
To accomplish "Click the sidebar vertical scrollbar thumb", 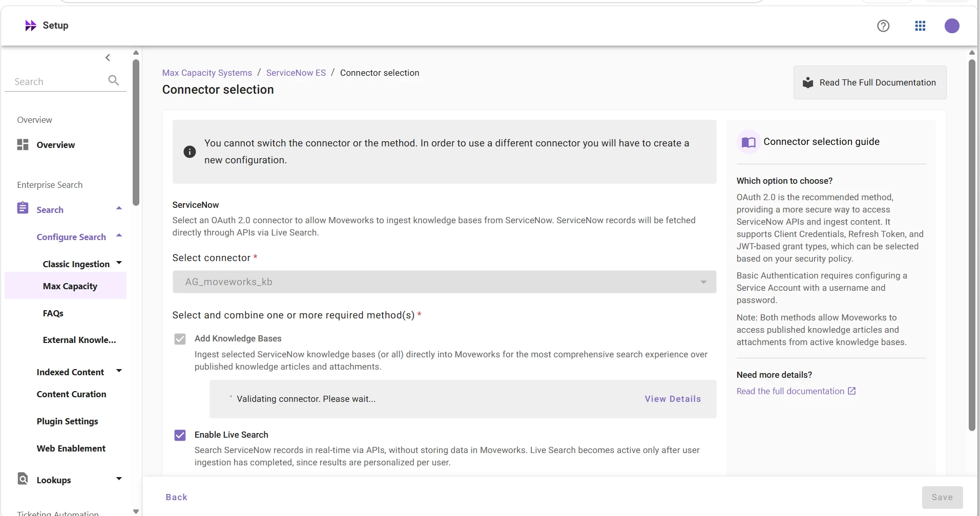I will click(136, 133).
